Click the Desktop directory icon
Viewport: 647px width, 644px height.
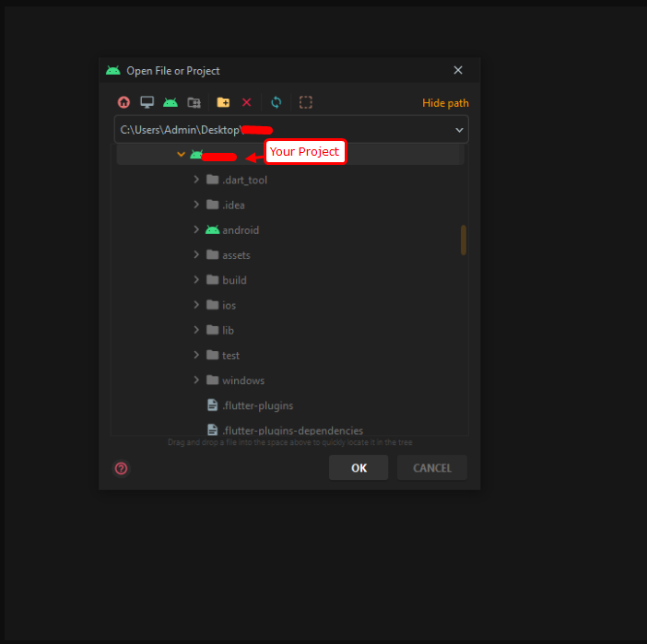(147, 102)
